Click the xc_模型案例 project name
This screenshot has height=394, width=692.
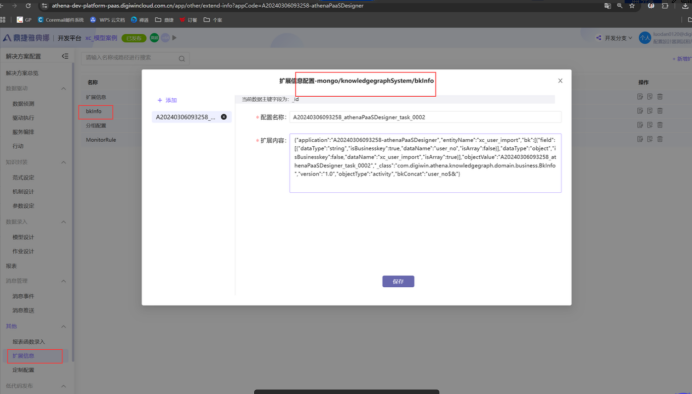[x=102, y=38]
